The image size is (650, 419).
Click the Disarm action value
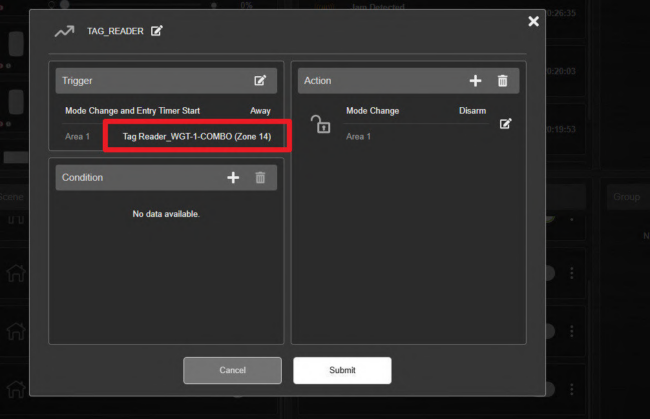(x=473, y=111)
